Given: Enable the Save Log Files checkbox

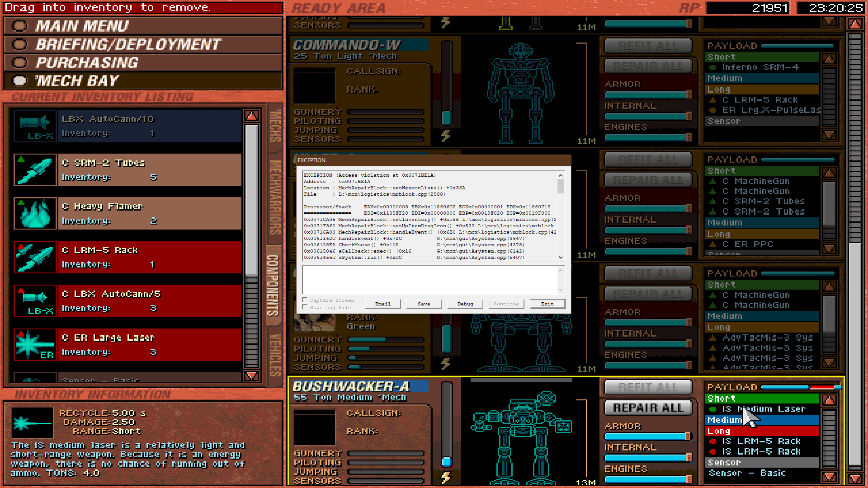Looking at the screenshot, I should 305,307.
